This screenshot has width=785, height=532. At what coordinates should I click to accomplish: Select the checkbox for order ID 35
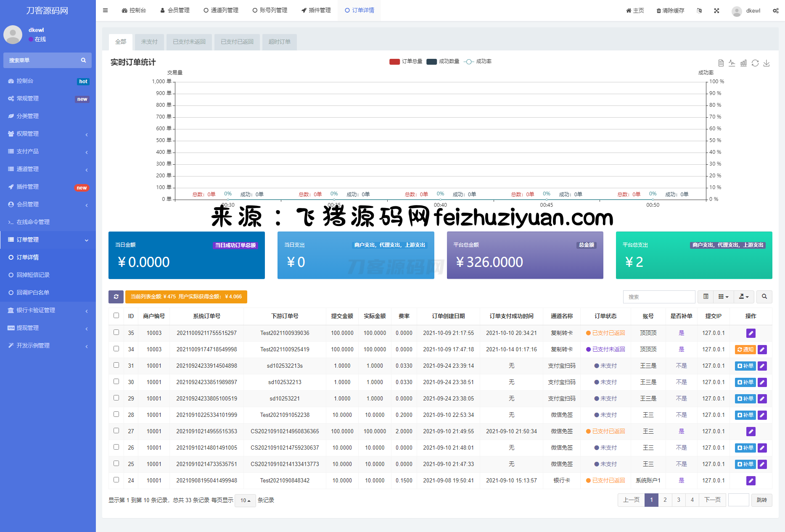(x=116, y=332)
